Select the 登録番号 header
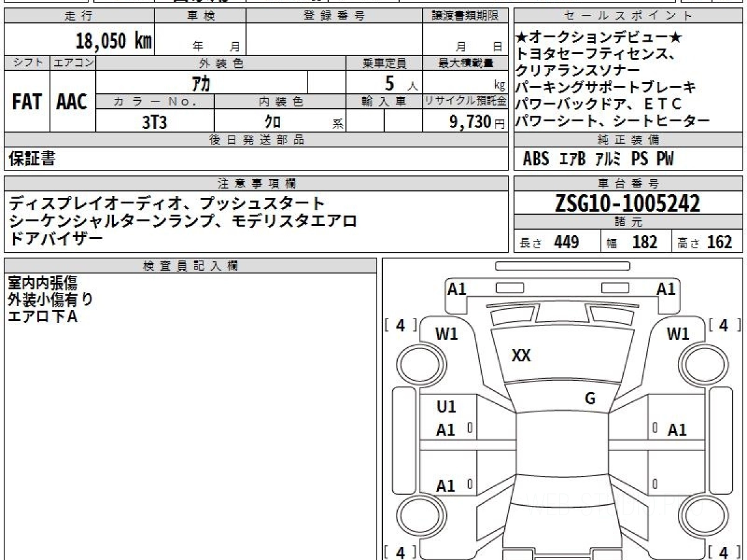 click(x=334, y=16)
